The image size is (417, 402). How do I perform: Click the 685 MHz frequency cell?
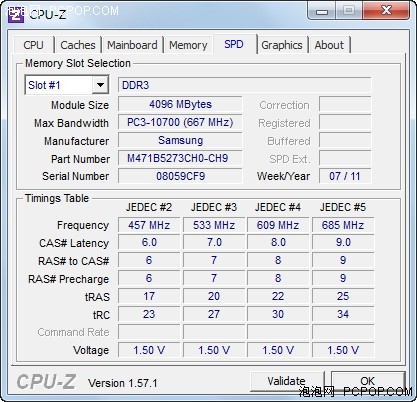click(343, 225)
